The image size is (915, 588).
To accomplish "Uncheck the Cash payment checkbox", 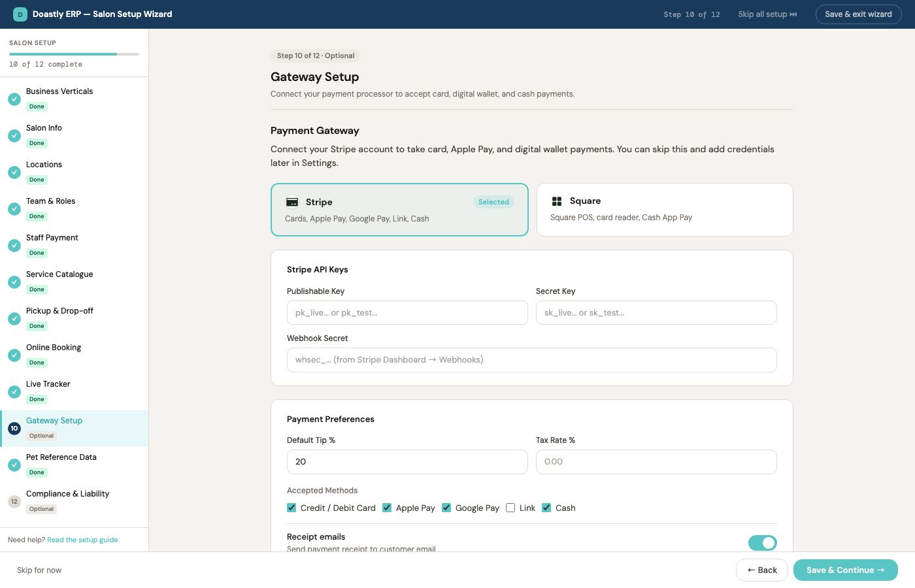I will coord(546,508).
